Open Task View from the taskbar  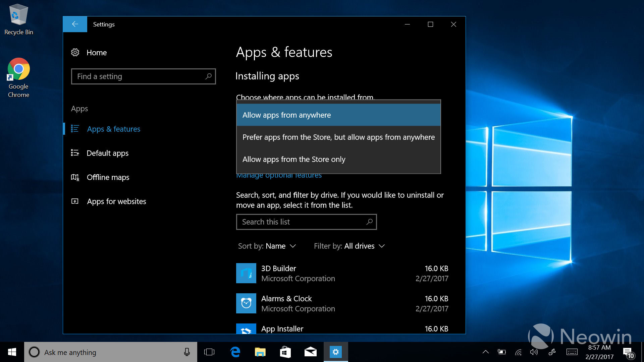(209, 352)
